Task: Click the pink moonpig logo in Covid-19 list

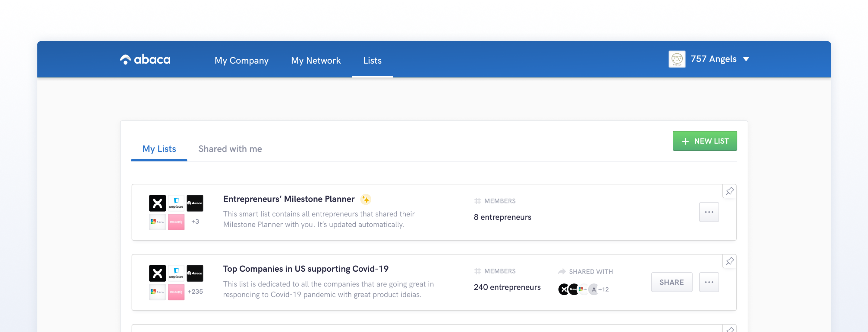Action: (176, 292)
